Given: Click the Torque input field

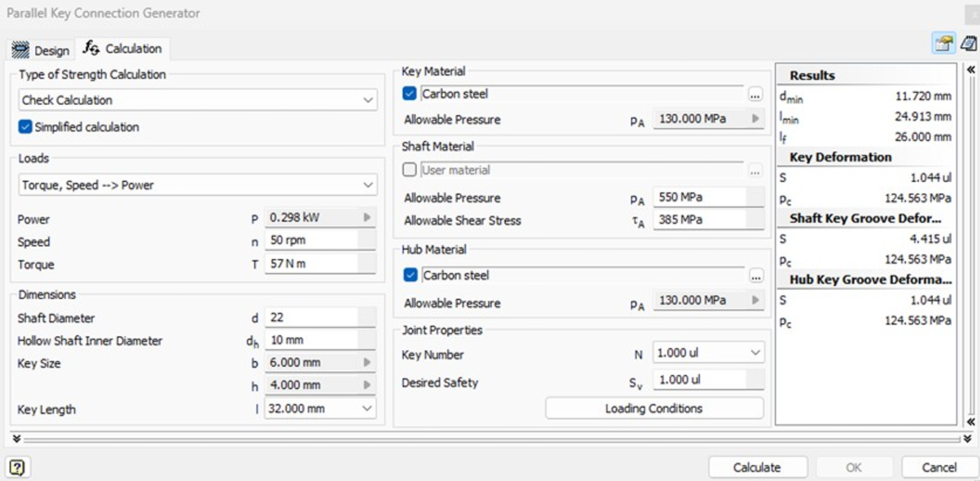Looking at the screenshot, I should 311,264.
